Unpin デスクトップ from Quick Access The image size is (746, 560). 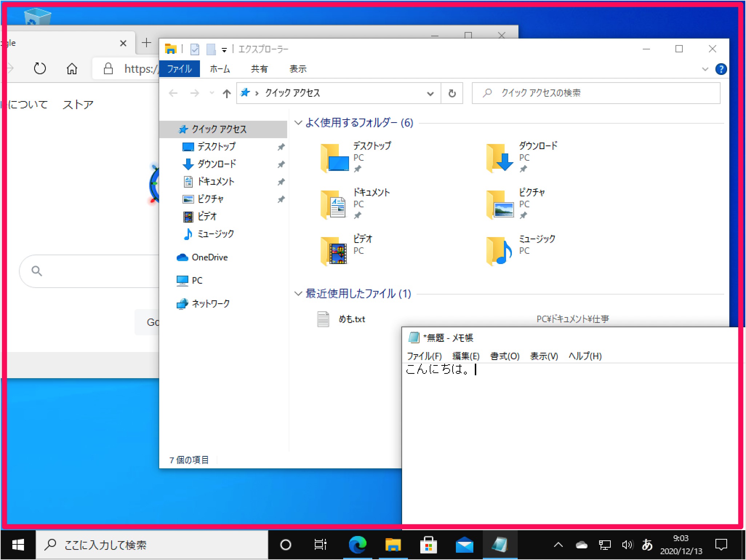click(281, 147)
